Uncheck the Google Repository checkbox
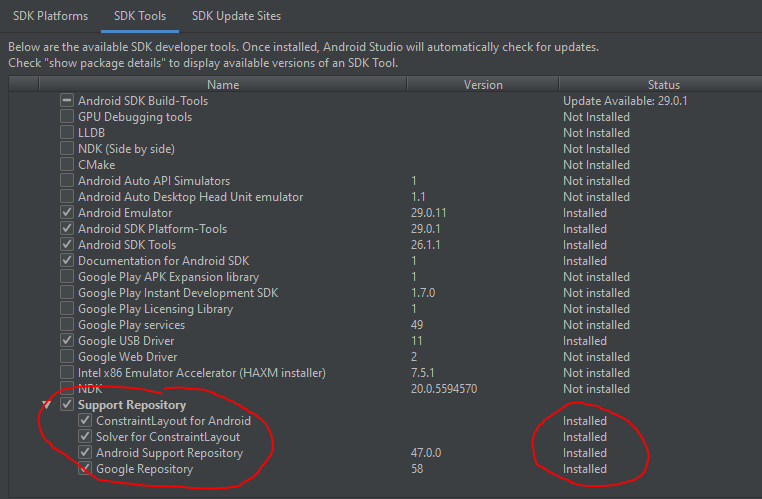Image resolution: width=762 pixels, height=499 pixels. (x=85, y=468)
